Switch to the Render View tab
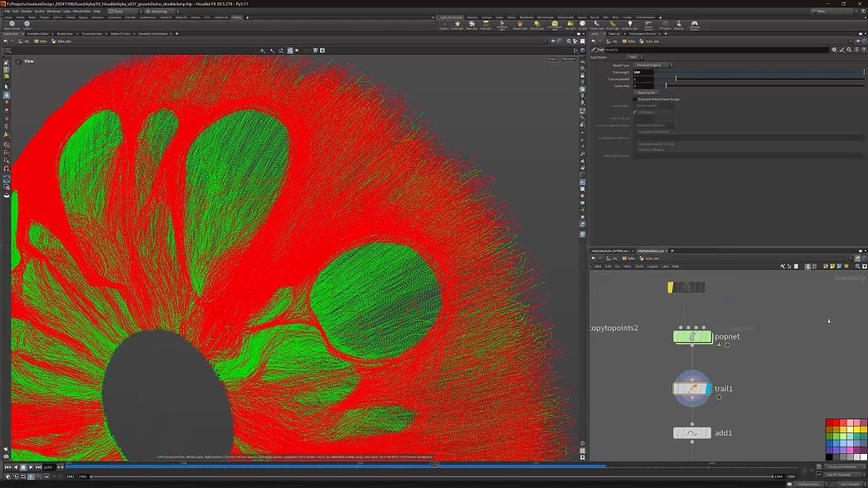 [64, 34]
